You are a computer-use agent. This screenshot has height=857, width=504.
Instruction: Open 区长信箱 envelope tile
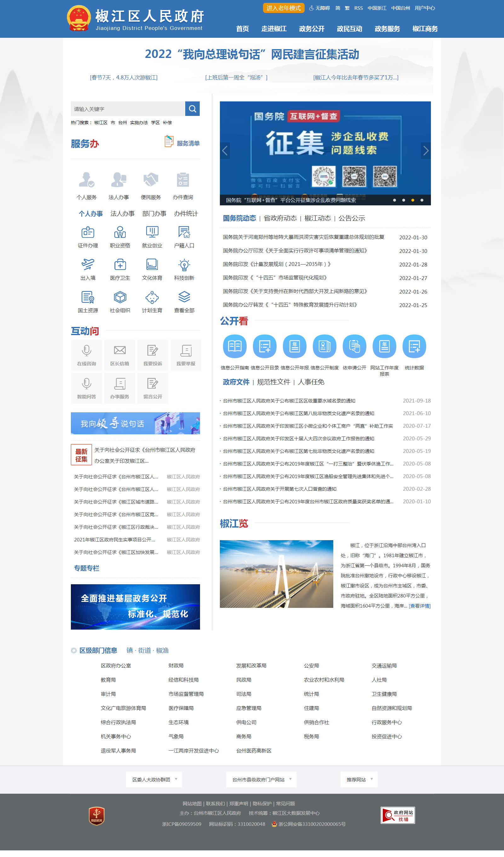point(119,355)
